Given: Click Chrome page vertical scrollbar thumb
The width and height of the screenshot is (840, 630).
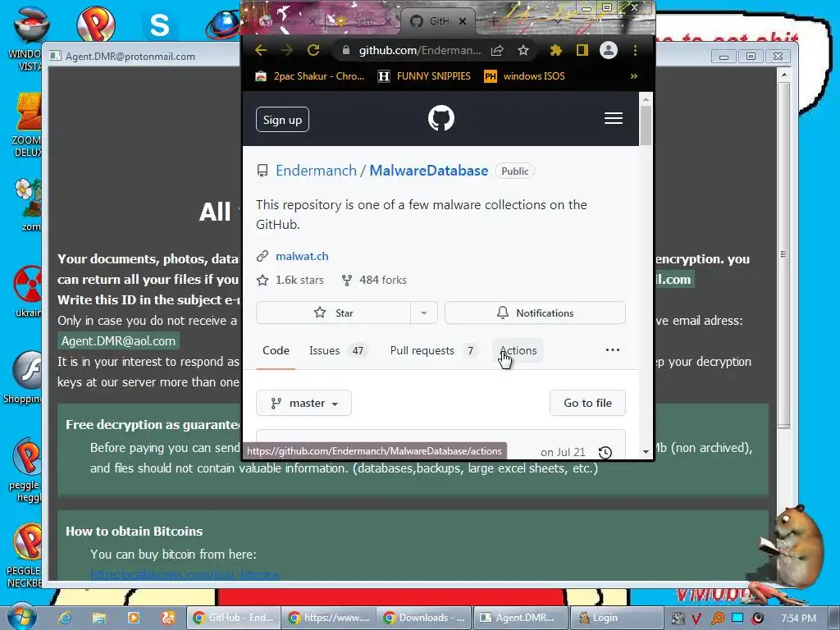Looking at the screenshot, I should [x=646, y=126].
